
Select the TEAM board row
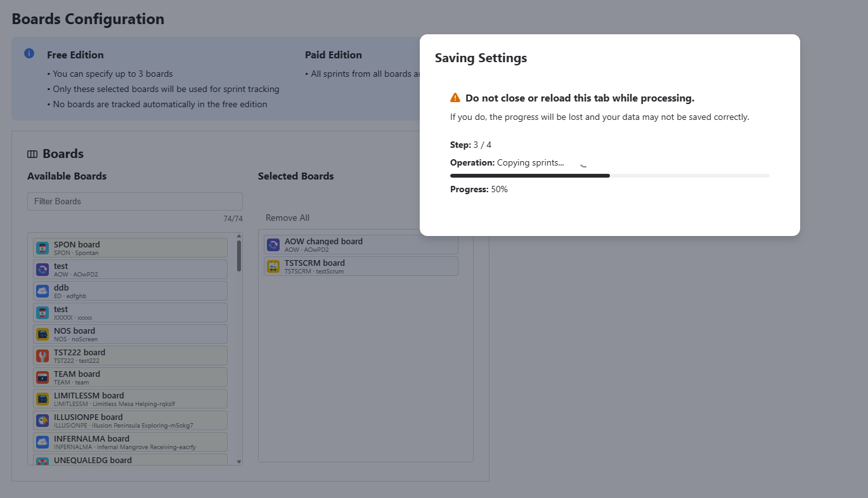[x=130, y=377]
